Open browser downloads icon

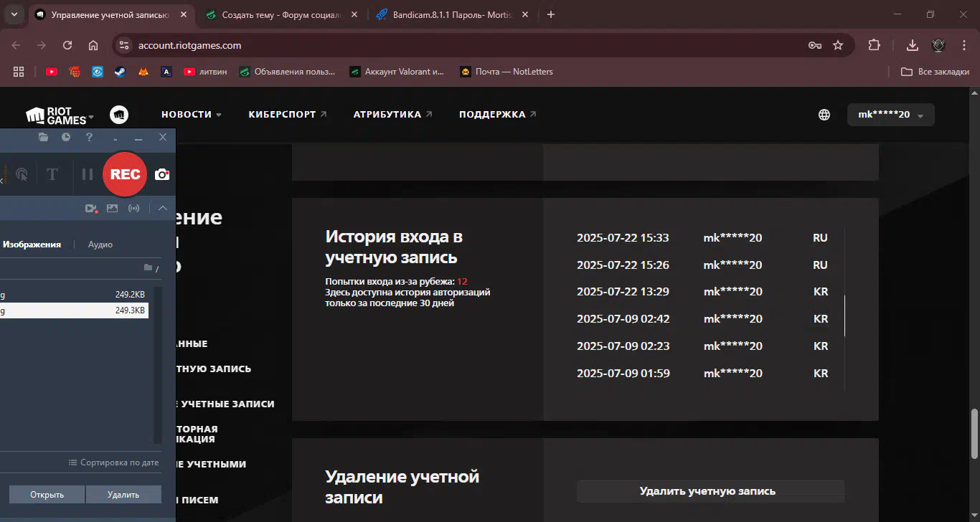[x=913, y=45]
